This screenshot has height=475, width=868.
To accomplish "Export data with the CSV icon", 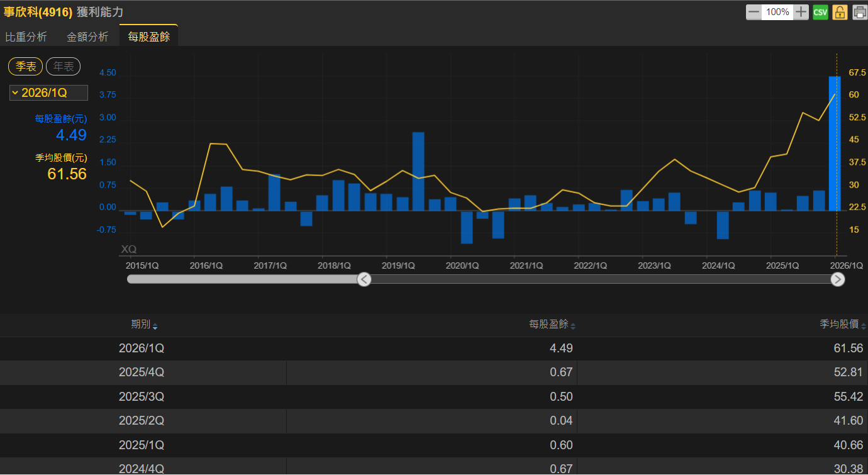I will pos(820,12).
